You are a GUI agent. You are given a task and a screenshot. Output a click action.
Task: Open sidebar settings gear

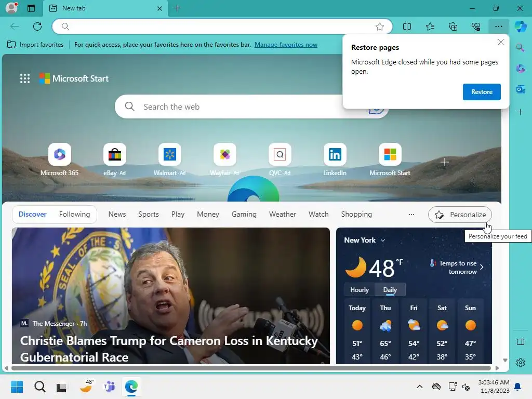click(x=521, y=363)
